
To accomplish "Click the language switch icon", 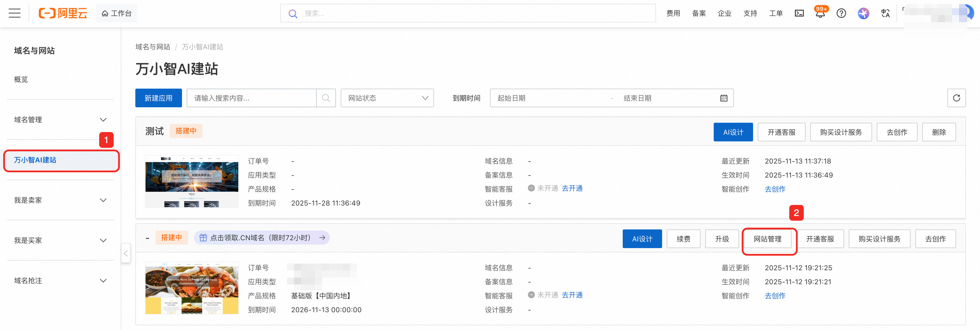I will [x=885, y=13].
